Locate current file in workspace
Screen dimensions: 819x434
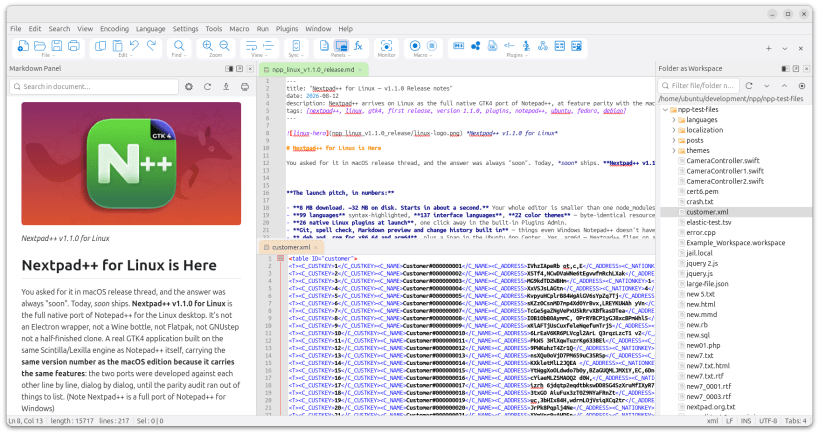[802, 86]
